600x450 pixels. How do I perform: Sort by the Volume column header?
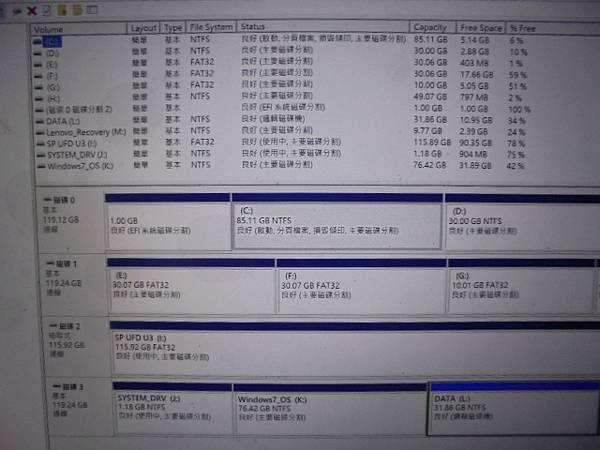click(79, 29)
